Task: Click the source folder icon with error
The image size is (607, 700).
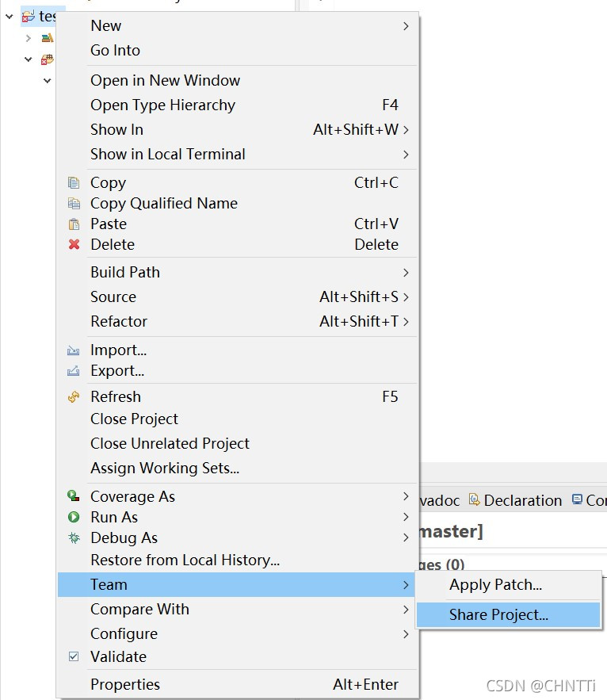Action: click(x=48, y=59)
